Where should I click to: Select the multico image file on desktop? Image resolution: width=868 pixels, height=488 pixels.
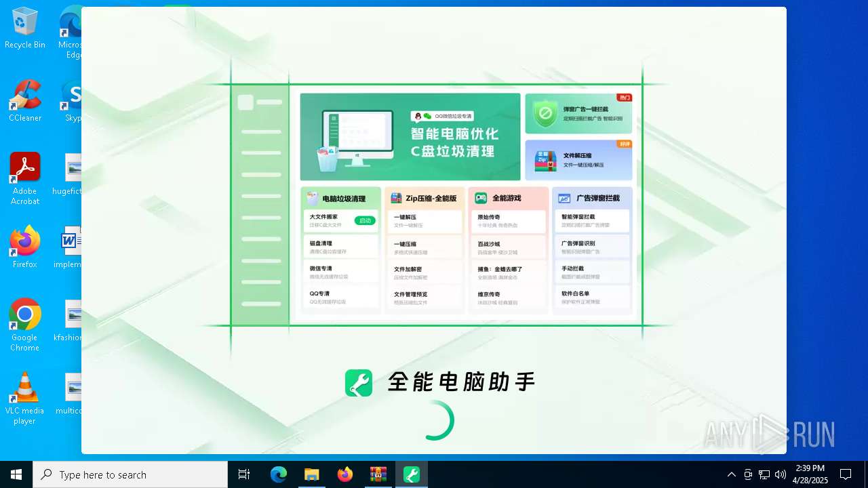pyautogui.click(x=68, y=394)
